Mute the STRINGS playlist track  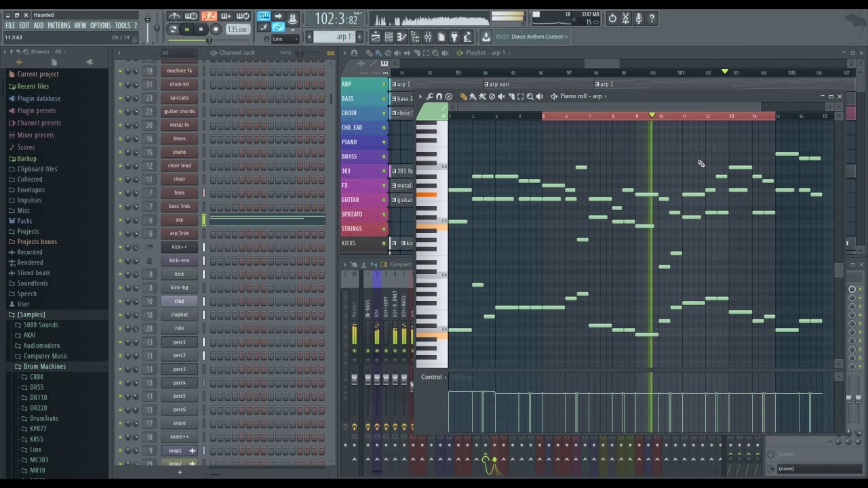point(384,229)
